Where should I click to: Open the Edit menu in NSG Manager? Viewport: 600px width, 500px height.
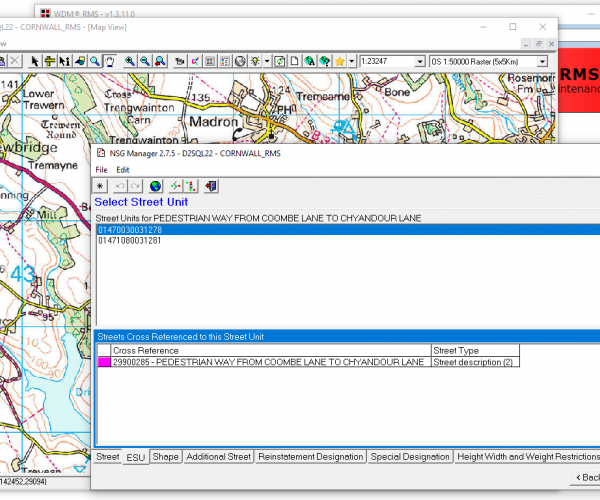tap(123, 170)
